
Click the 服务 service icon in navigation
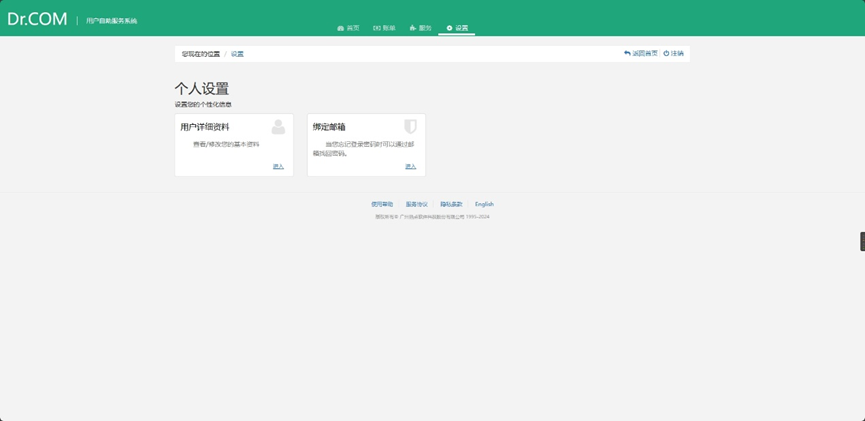(x=413, y=28)
